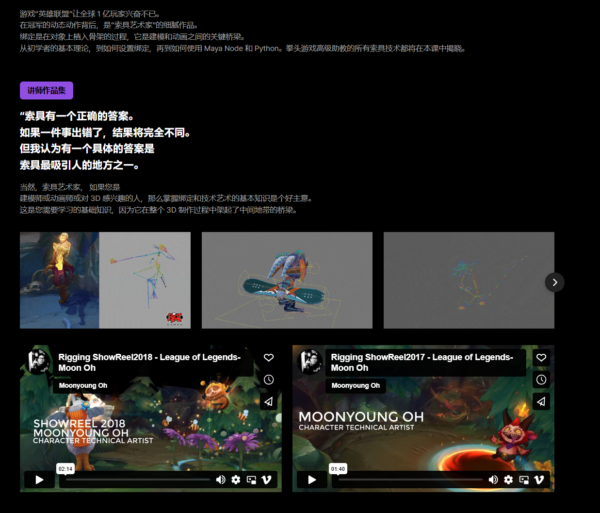Image resolution: width=600 pixels, height=513 pixels.
Task: Seek along the ShowReel2017 progress bar
Action: point(410,480)
